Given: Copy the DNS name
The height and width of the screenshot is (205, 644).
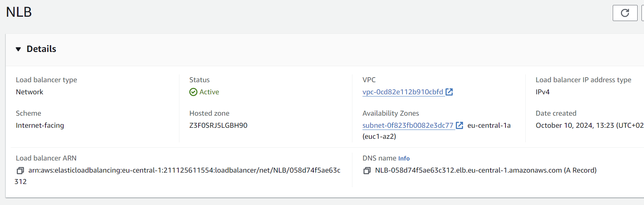Looking at the screenshot, I should [367, 171].
